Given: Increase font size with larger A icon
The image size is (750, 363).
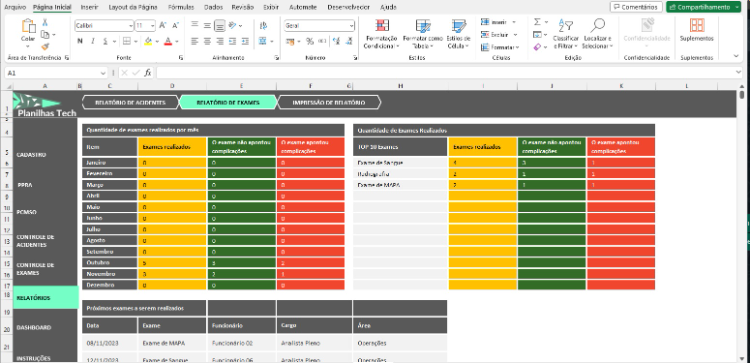Looking at the screenshot, I should coord(163,25).
